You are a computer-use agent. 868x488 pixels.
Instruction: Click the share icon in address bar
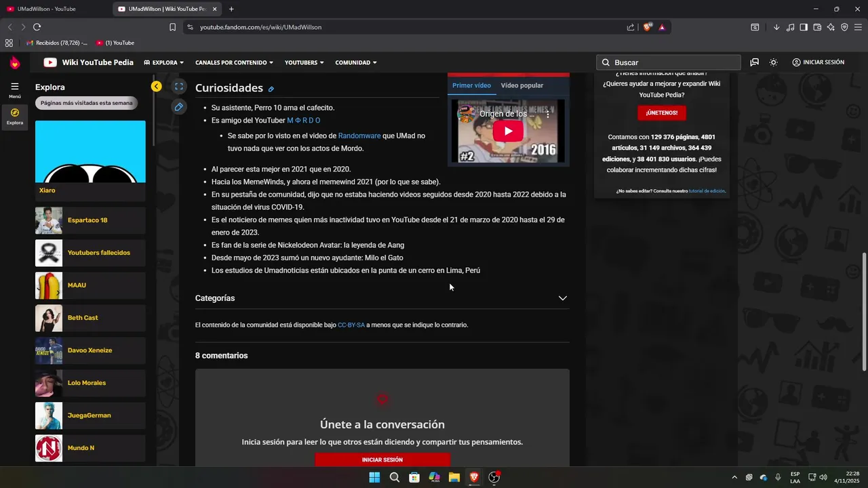[x=631, y=27]
